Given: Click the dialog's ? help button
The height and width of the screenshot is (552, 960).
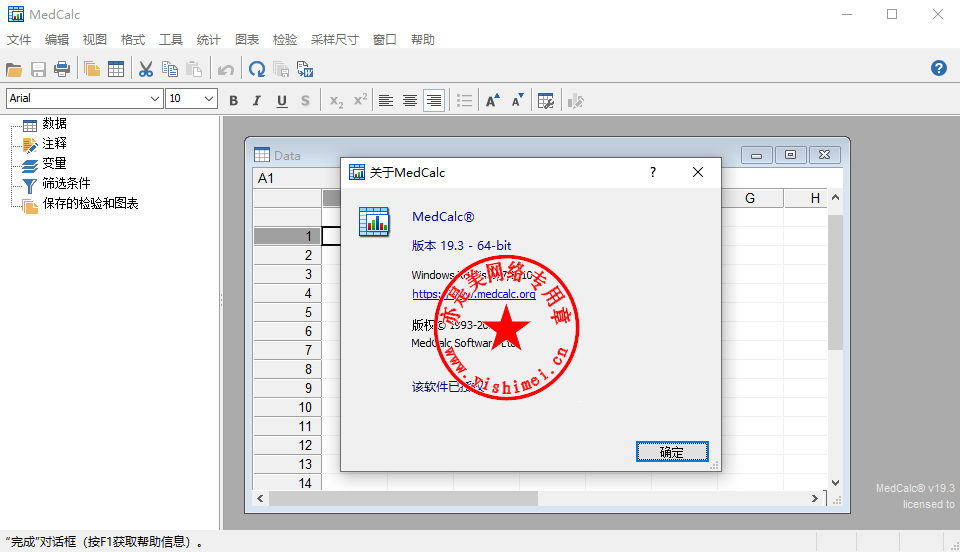Looking at the screenshot, I should click(653, 173).
